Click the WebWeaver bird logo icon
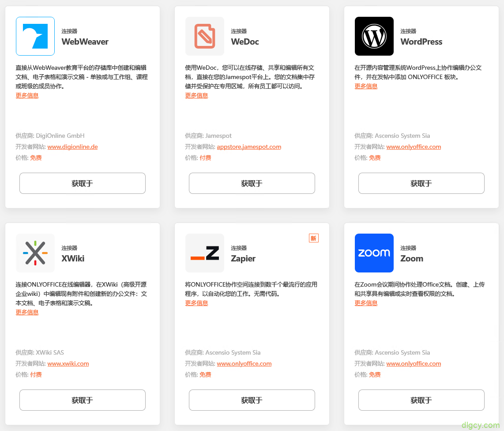Image resolution: width=504 pixels, height=431 pixels. (x=35, y=36)
